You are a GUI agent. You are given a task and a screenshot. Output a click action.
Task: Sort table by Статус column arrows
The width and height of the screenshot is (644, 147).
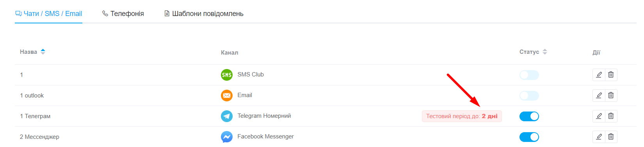point(545,51)
